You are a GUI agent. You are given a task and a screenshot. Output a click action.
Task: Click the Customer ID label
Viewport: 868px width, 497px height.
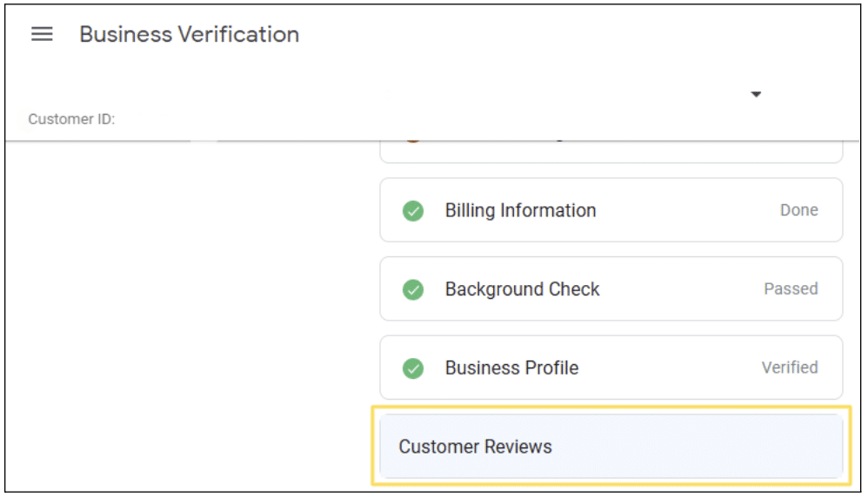pyautogui.click(x=71, y=119)
